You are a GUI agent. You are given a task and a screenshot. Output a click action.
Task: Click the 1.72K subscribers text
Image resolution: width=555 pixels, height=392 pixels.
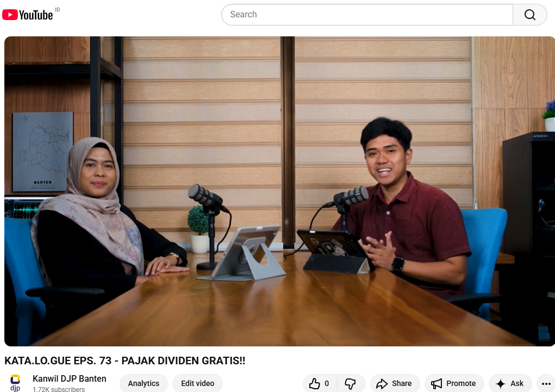[59, 389]
